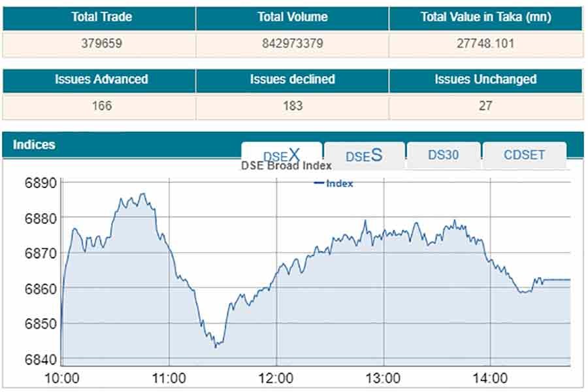Click the Indices panel heading
The height and width of the screenshot is (392, 588).
coord(35,144)
